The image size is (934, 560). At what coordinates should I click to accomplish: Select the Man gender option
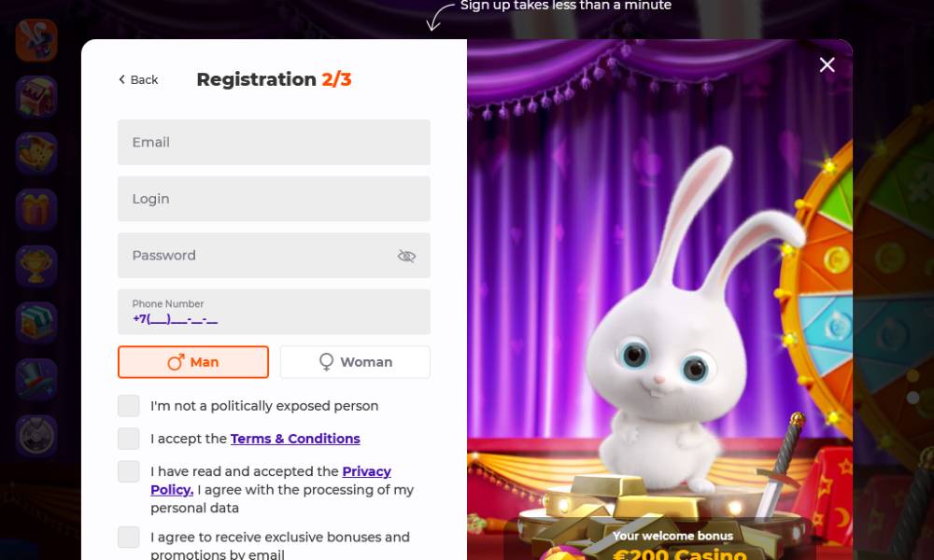coord(193,362)
